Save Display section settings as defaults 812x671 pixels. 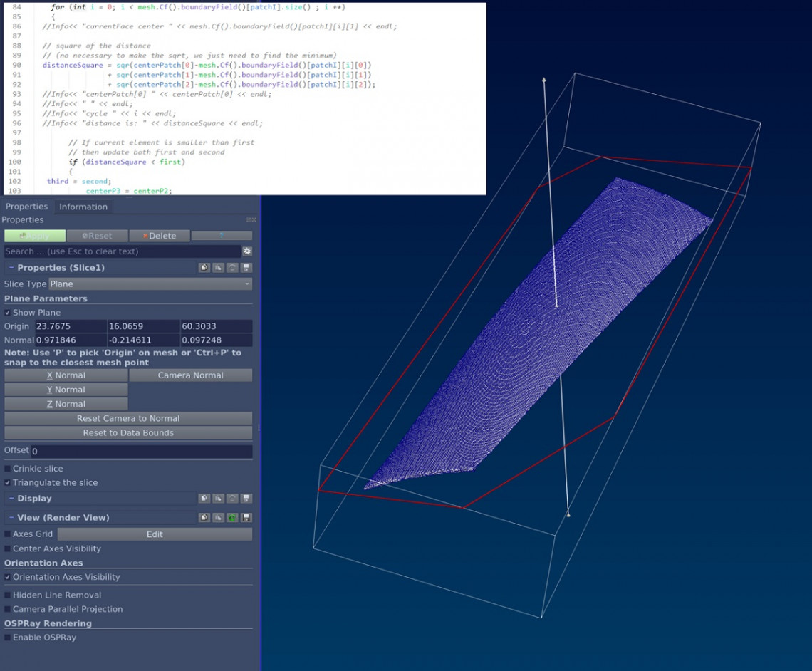click(246, 499)
